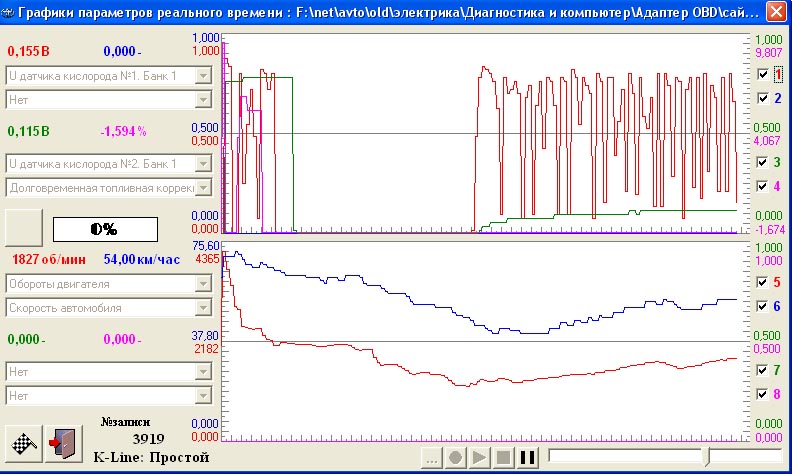Click the blank square button beside 0%

tap(24, 227)
